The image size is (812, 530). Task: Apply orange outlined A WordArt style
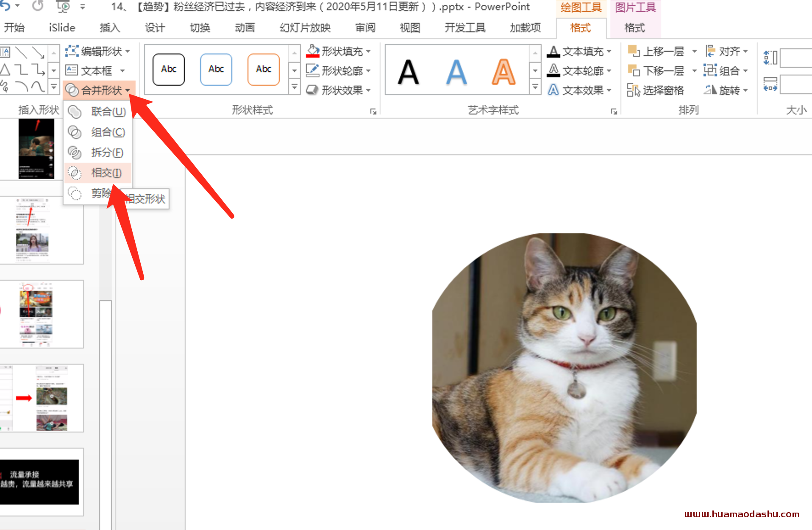click(x=503, y=72)
